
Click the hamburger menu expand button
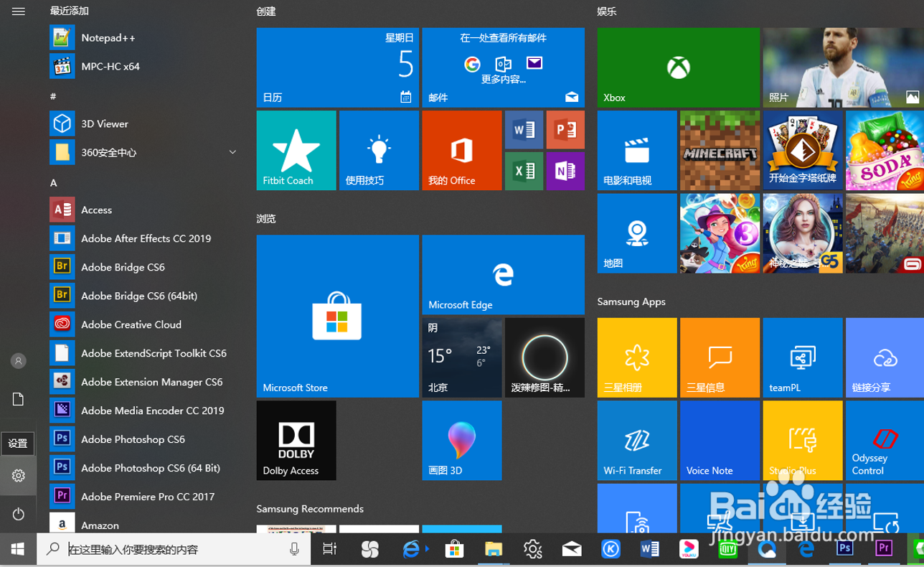[19, 11]
